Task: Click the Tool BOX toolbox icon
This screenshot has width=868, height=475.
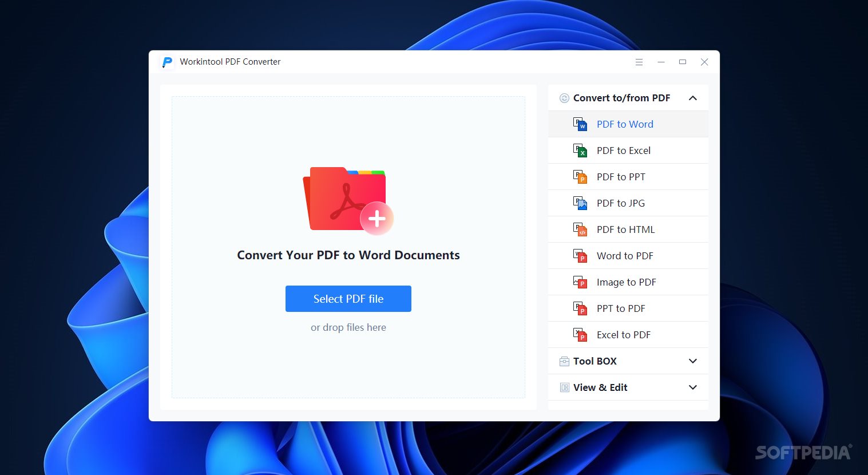Action: point(564,361)
